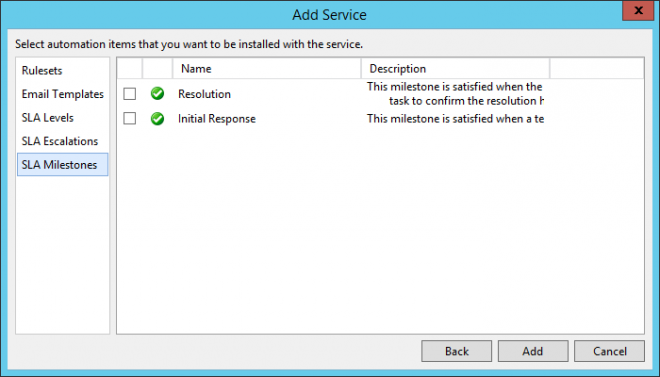Click the Resolution milestone description text
660x377 pixels.
[x=455, y=94]
